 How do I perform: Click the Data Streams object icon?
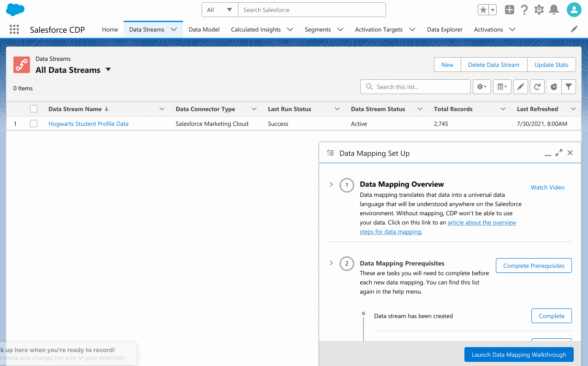(x=21, y=65)
